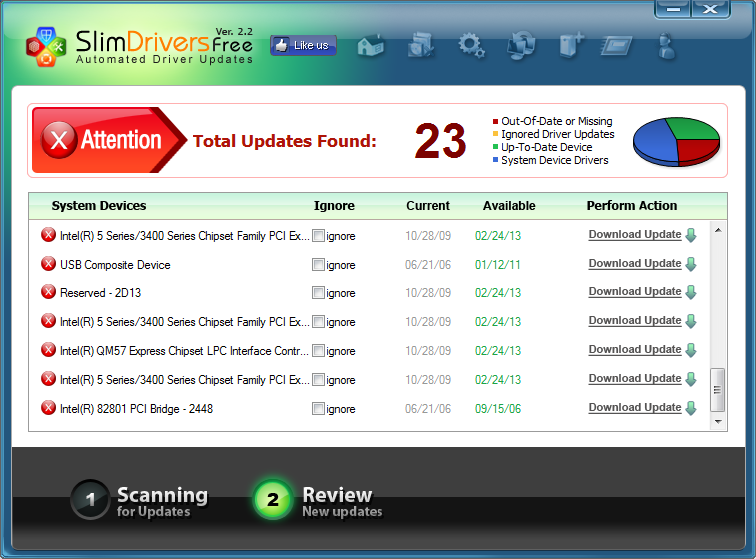Click scrollbar up arrow in device list
Screen dimensions: 756x559
pos(717,230)
